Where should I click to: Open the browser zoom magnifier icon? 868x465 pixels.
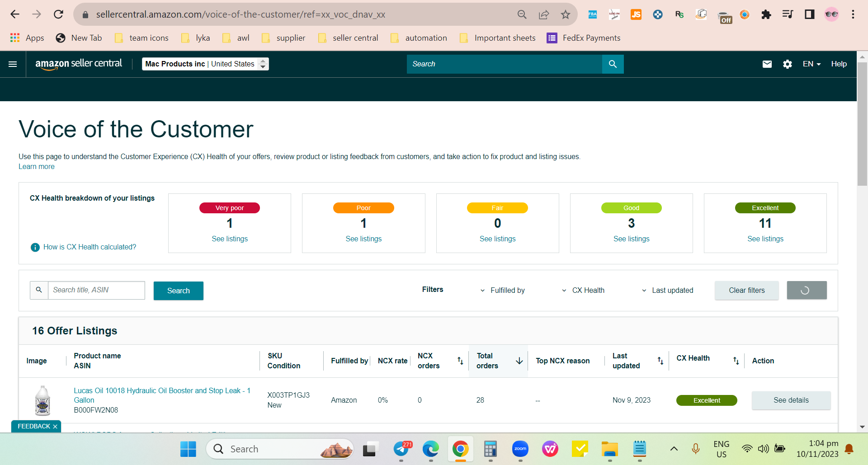point(522,14)
